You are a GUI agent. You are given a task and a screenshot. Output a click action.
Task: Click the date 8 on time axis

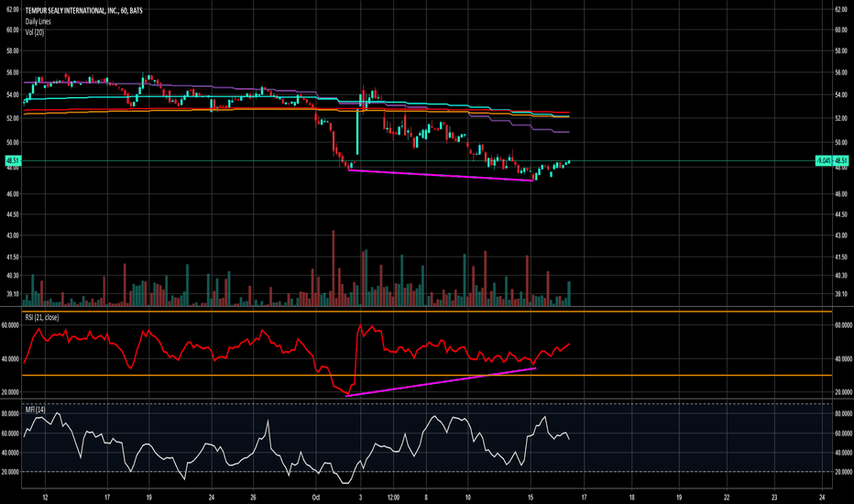(x=426, y=497)
